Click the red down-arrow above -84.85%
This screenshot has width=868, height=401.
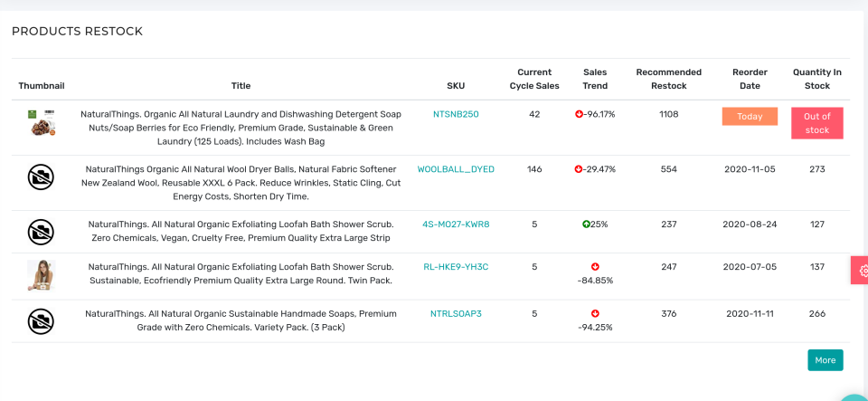[595, 267]
